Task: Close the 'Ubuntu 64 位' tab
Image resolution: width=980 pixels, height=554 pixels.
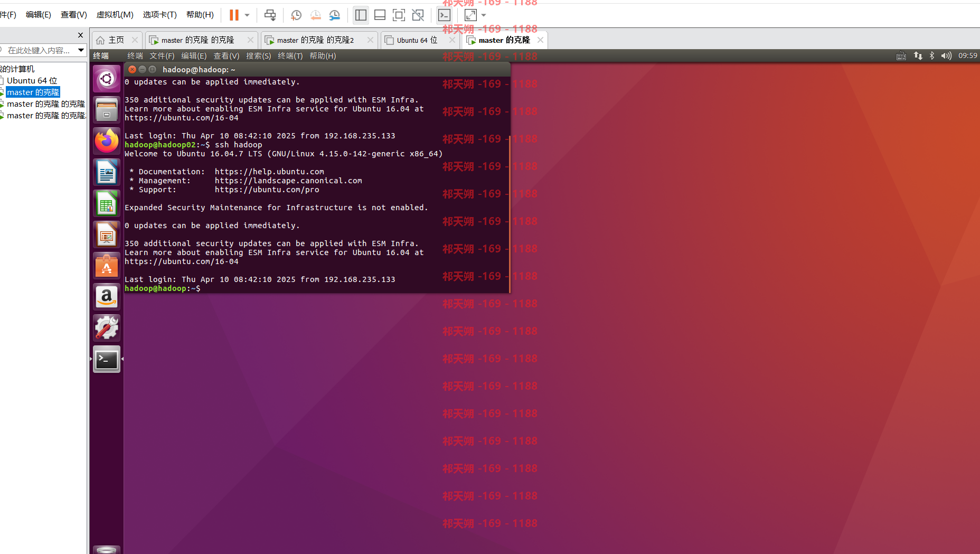Action: (x=452, y=40)
